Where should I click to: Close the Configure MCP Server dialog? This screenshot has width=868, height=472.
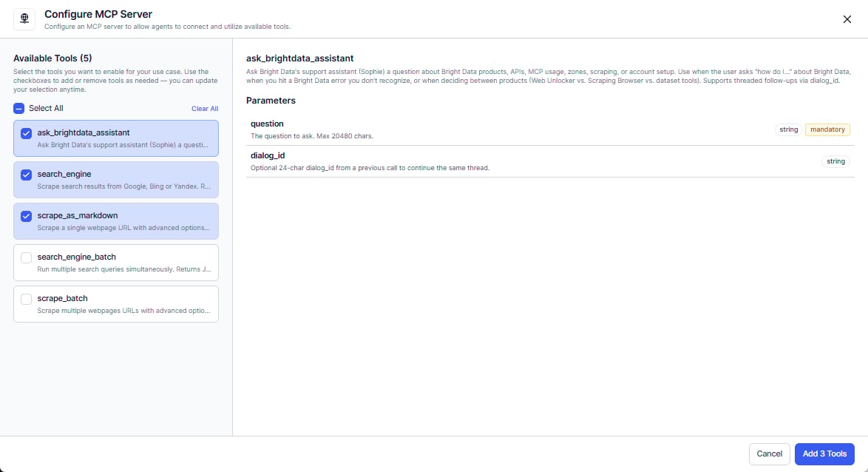[x=847, y=19]
